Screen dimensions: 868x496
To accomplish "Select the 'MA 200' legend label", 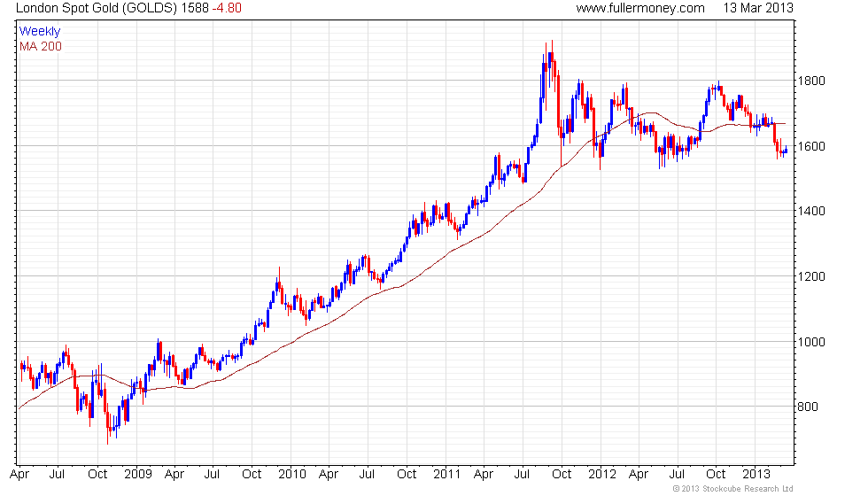I will pos(41,46).
